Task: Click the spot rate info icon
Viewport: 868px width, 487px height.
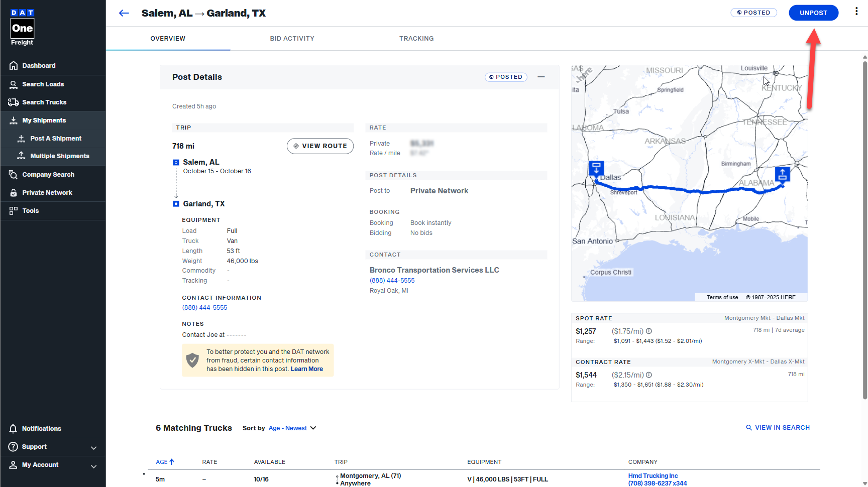Action: pyautogui.click(x=649, y=331)
